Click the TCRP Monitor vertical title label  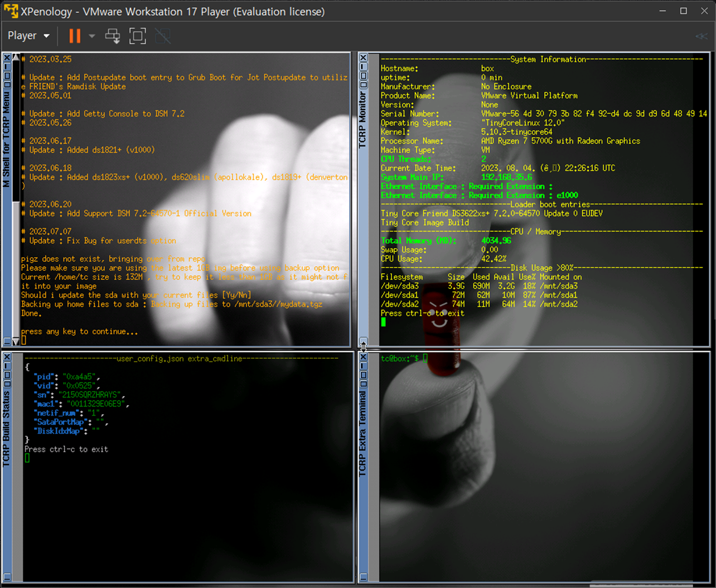click(x=363, y=120)
